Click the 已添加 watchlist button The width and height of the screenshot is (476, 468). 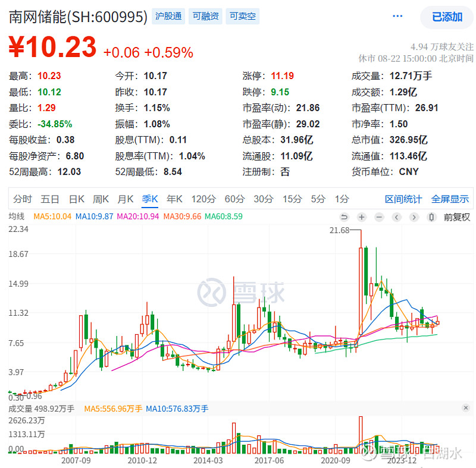(x=447, y=17)
